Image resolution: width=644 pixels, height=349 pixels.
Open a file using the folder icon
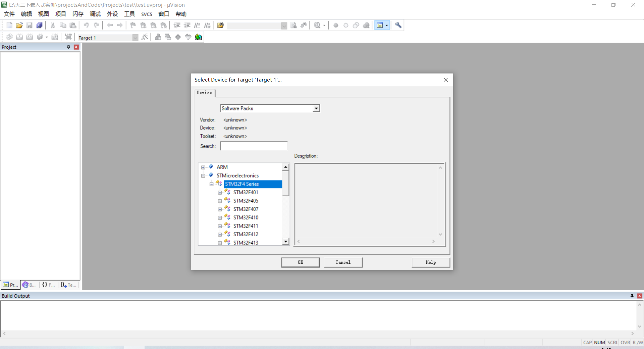[19, 25]
